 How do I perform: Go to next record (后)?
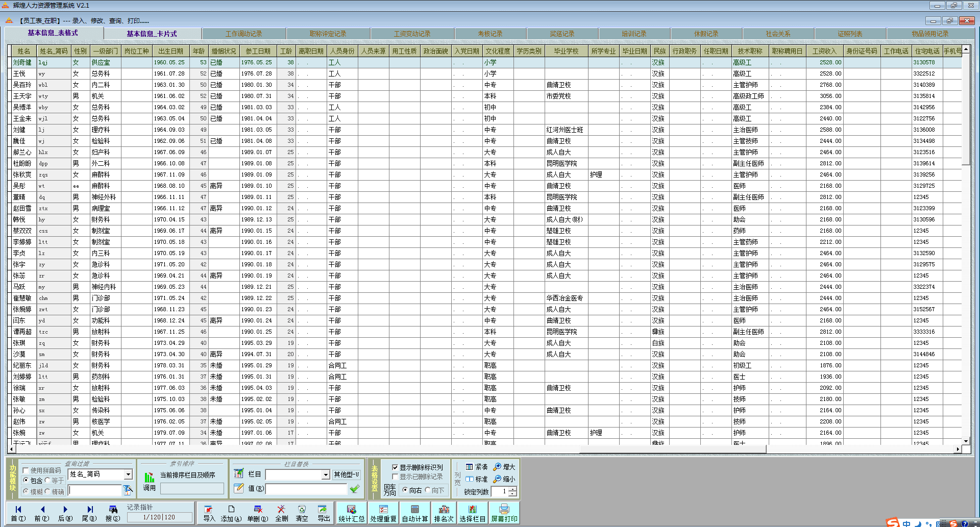click(x=65, y=513)
